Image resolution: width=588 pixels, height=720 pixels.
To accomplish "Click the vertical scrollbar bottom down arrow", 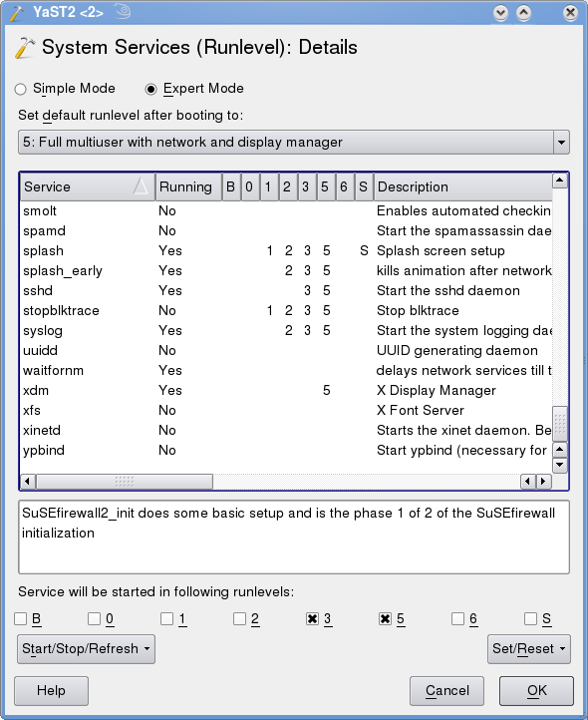I will click(x=560, y=465).
